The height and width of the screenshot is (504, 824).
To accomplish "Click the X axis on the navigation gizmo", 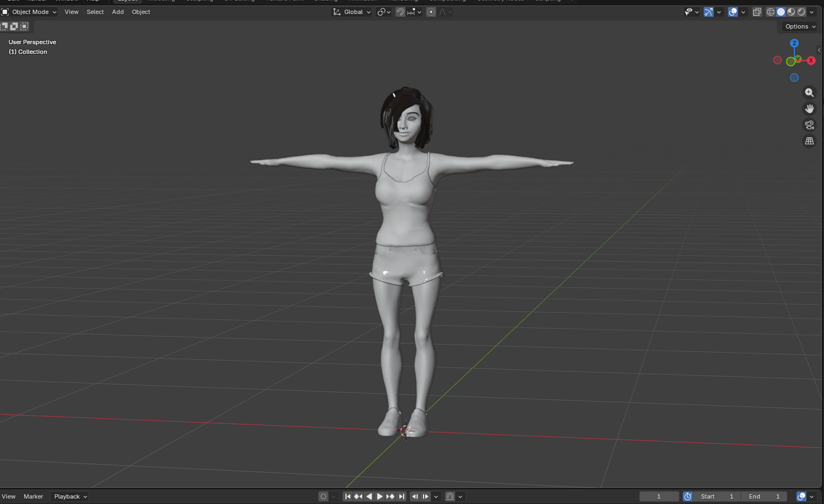I will pos(811,60).
